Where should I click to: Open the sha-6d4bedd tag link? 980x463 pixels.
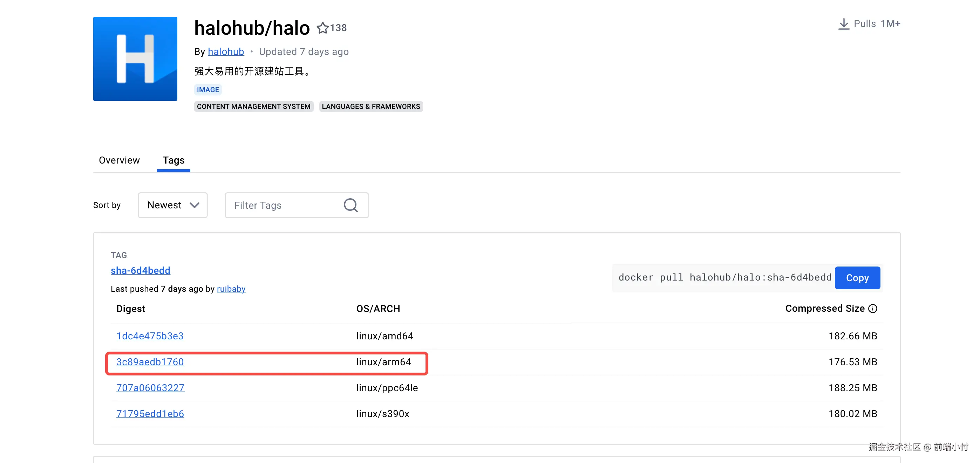click(x=141, y=270)
